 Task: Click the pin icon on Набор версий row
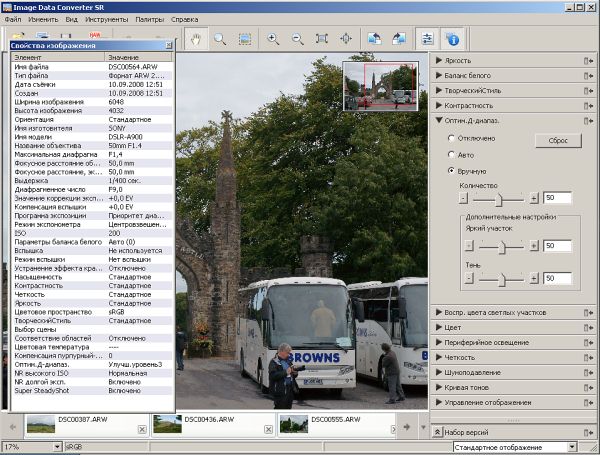pyautogui.click(x=589, y=433)
